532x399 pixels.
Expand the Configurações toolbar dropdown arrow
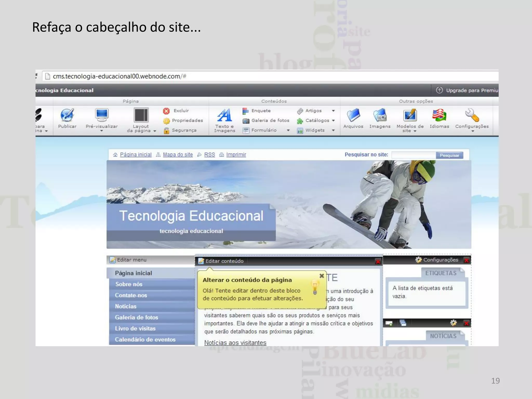pos(473,131)
